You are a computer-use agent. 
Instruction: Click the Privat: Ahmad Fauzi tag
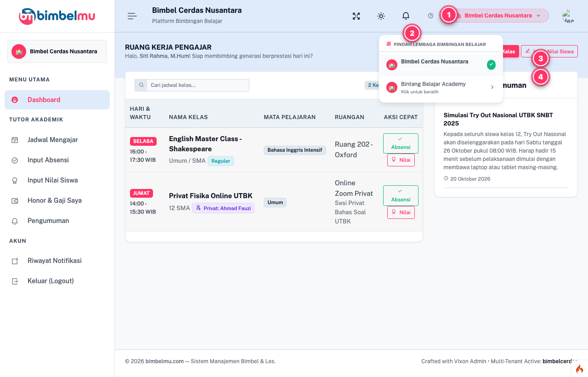pos(223,208)
